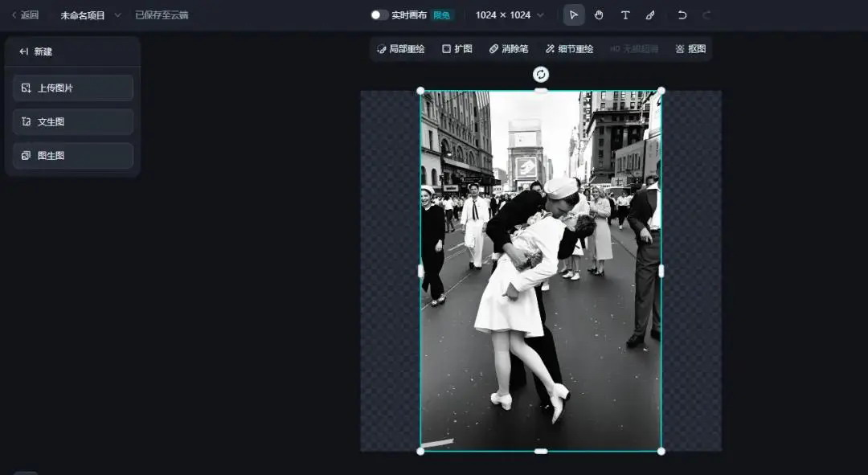Click the 上传图片 upload button
Screen dimensions: 868x475
point(73,88)
